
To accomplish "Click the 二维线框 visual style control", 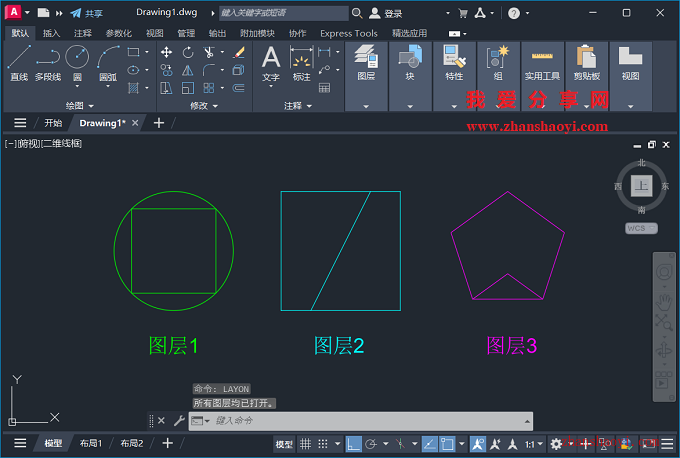I will point(61,144).
